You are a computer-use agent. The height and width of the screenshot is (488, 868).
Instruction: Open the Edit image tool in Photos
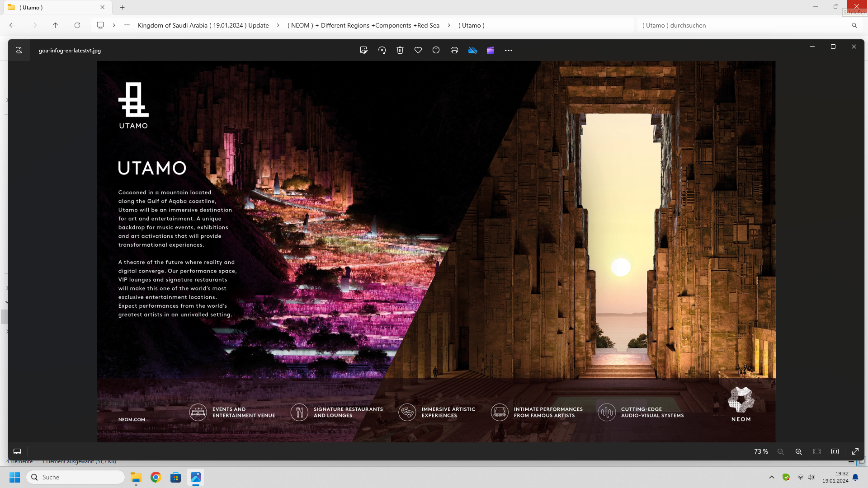click(363, 50)
